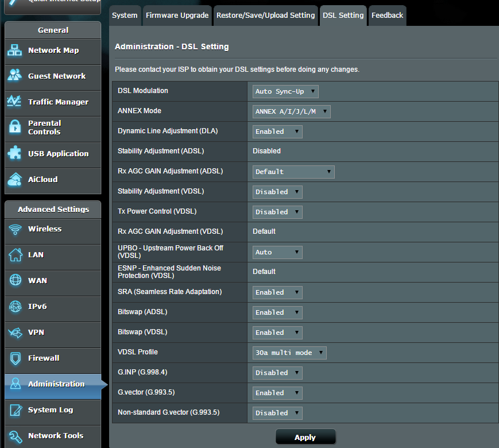Click the Guest Network people icon
The height and width of the screenshot is (448, 499).
click(x=14, y=76)
